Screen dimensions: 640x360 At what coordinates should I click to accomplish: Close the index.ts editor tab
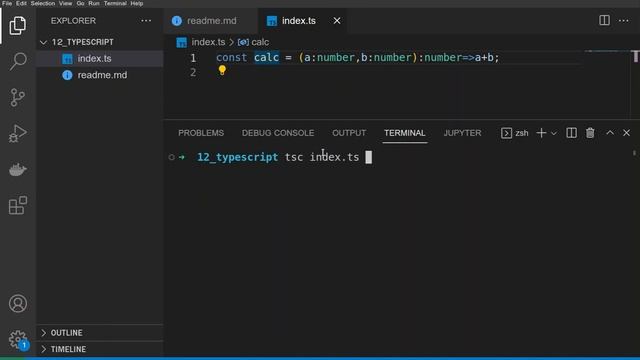click(337, 21)
